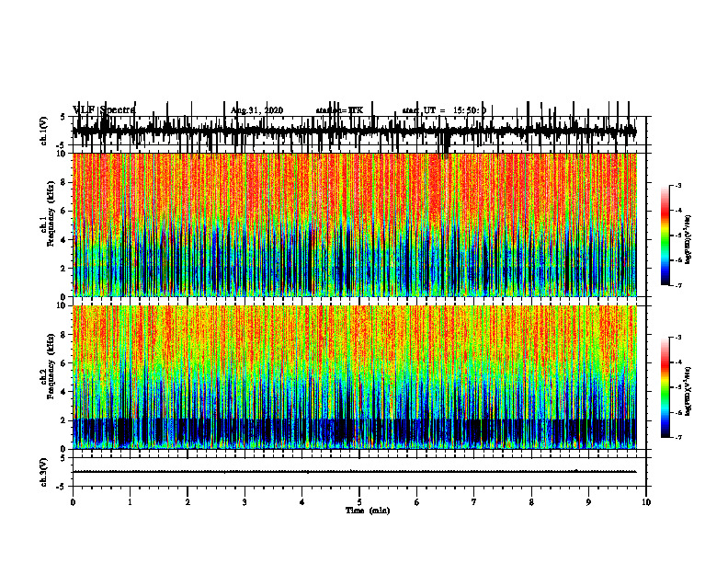The image size is (728, 563).
Task: Click the ch.2 spectrogram colorbar
Action: [665, 387]
